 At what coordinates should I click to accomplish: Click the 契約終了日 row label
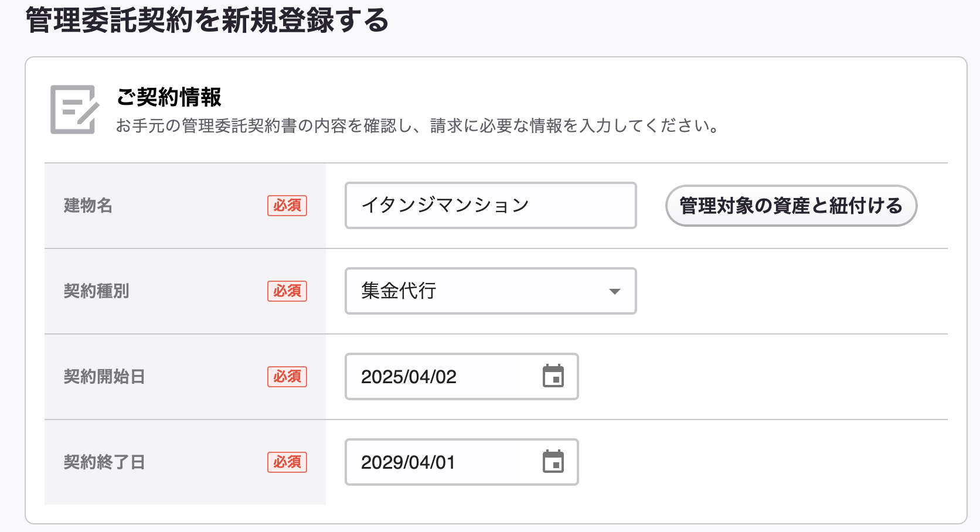point(104,462)
